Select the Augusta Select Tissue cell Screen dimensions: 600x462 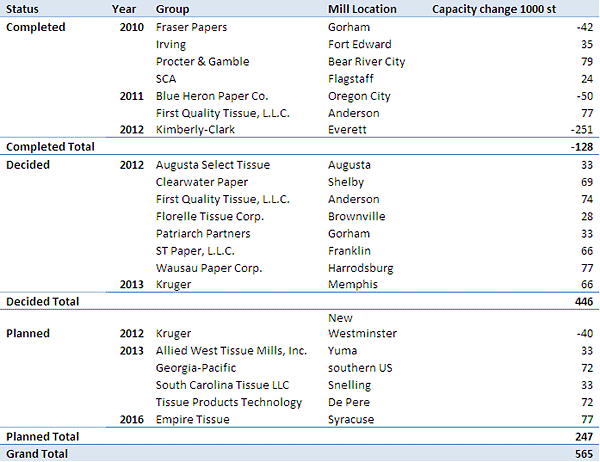[213, 164]
